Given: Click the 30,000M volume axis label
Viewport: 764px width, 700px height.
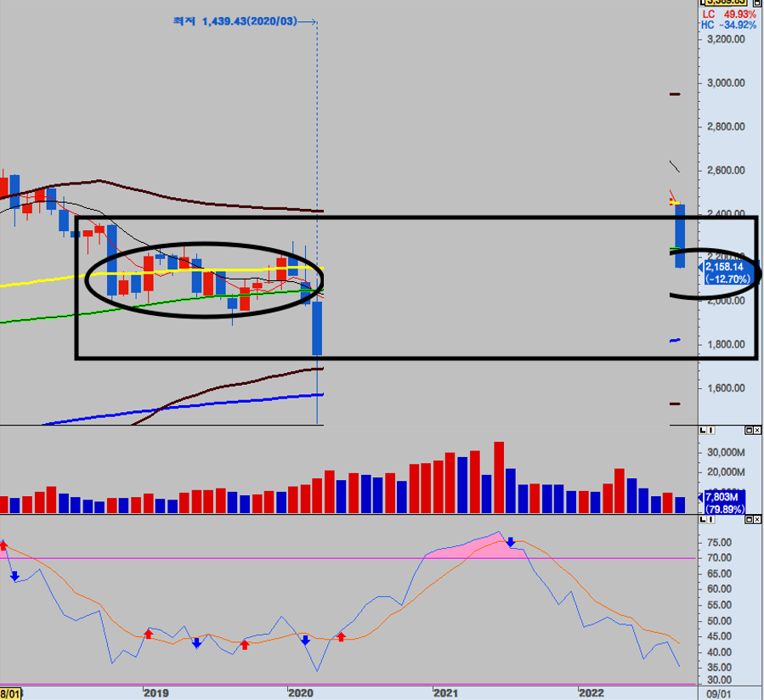Looking at the screenshot, I should click(x=726, y=453).
